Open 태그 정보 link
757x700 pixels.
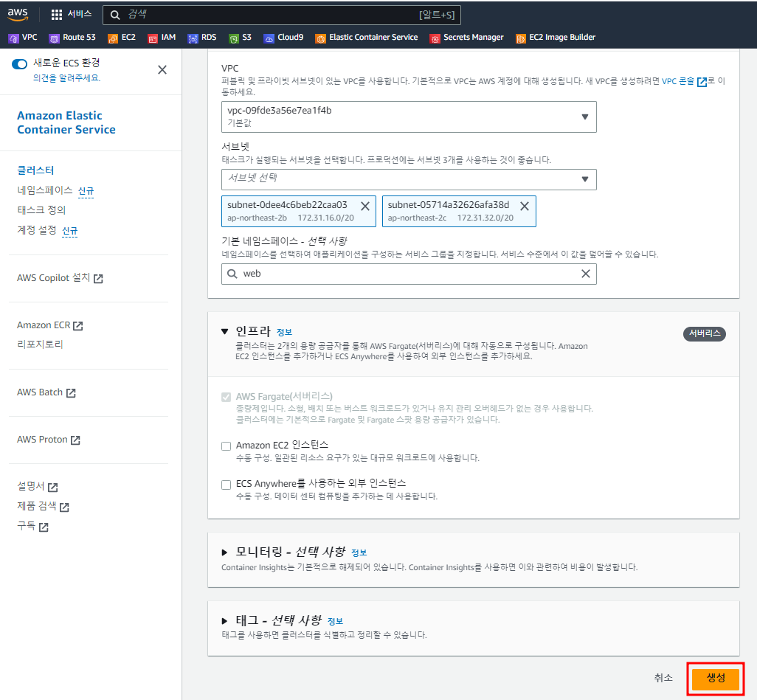(335, 621)
